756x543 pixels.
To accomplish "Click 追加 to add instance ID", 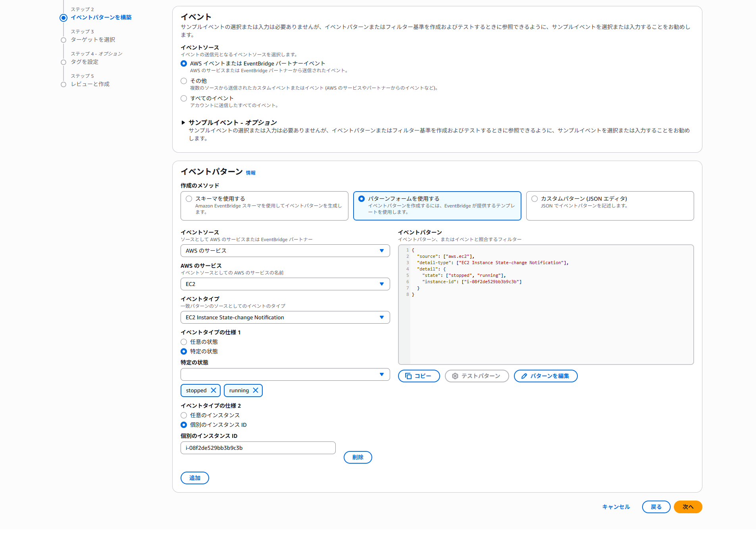I will pyautogui.click(x=194, y=478).
